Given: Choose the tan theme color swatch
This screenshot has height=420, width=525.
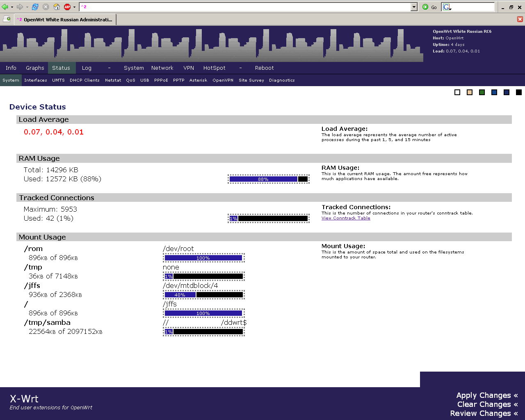Looking at the screenshot, I should pyautogui.click(x=470, y=92).
